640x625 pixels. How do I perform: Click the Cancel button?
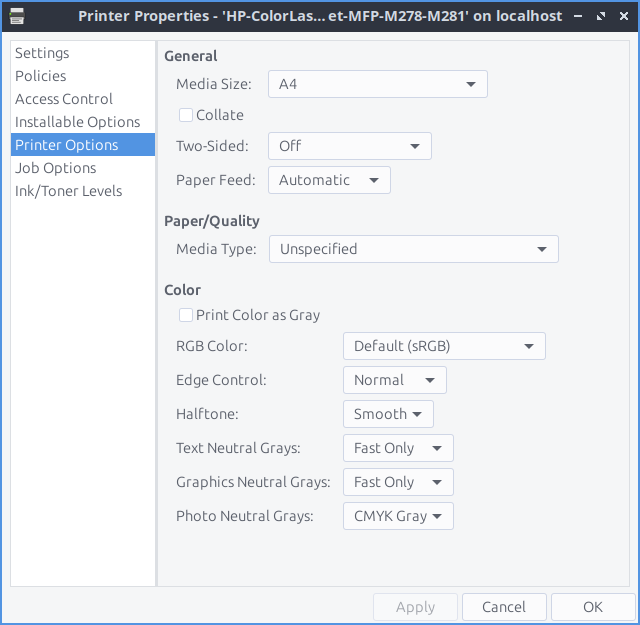pos(504,607)
